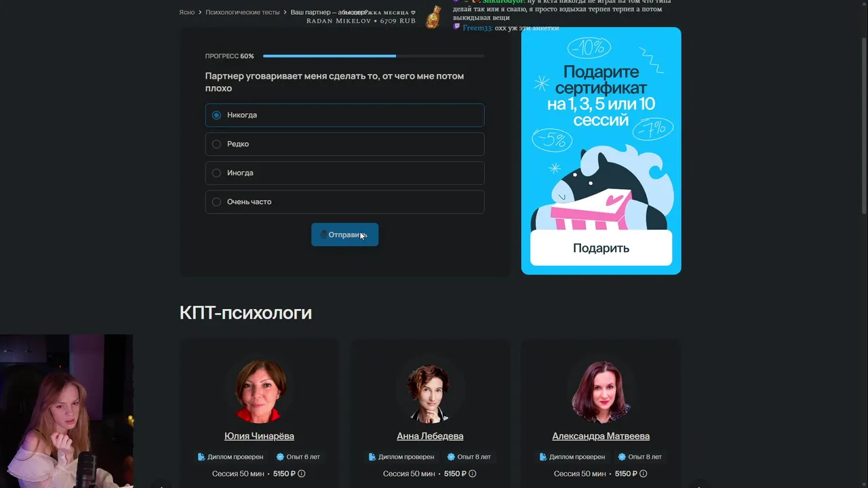Click diploma icon in Александра Матвеева's card

pyautogui.click(x=543, y=457)
